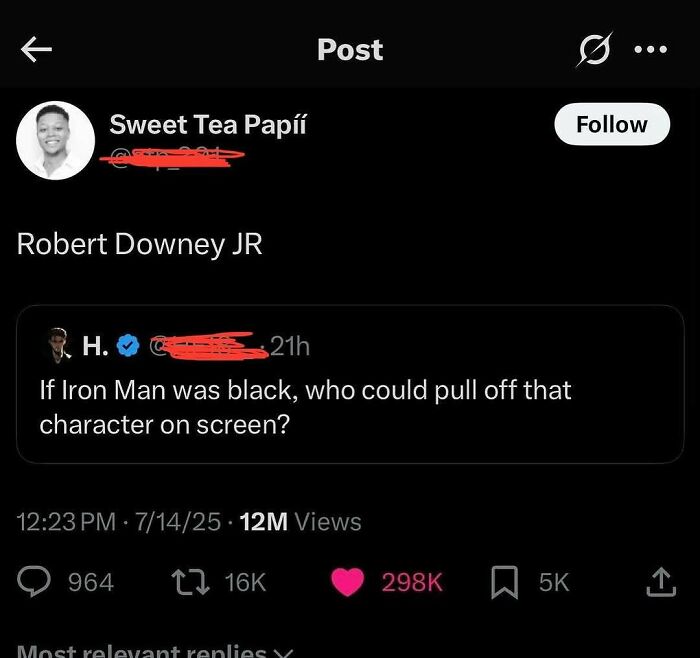Follow Sweet Tea Papíí
The height and width of the screenshot is (658, 700).
pyautogui.click(x=611, y=125)
